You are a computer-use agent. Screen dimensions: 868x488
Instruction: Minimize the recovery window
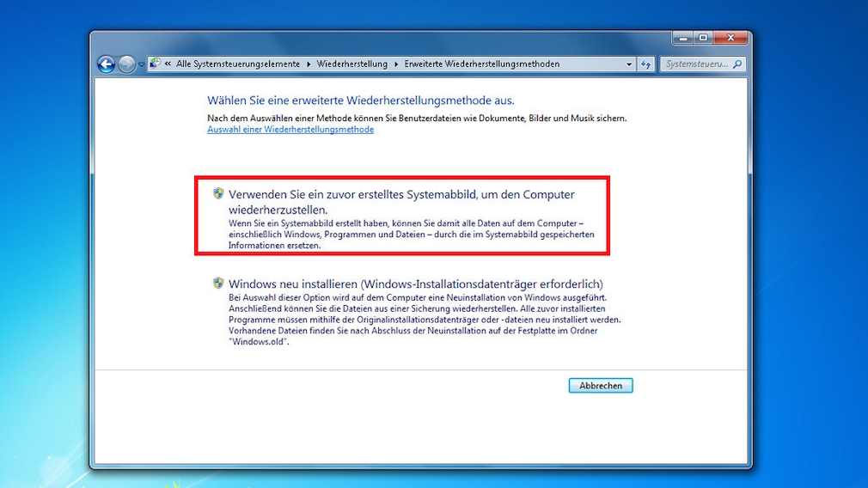coord(683,38)
